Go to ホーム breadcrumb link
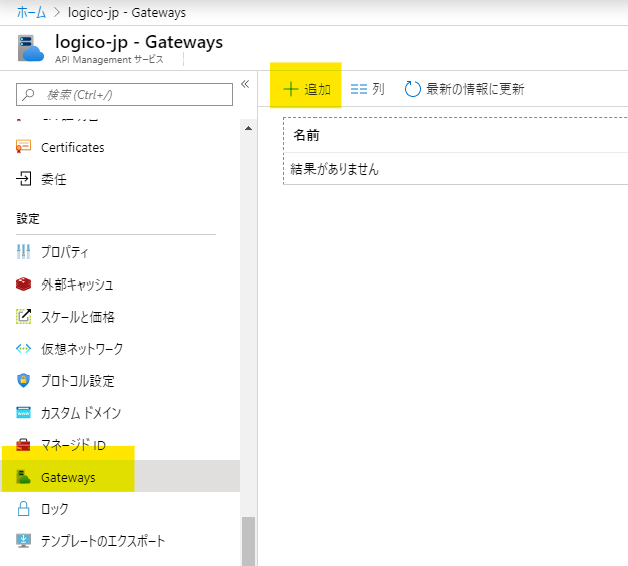 (x=31, y=13)
